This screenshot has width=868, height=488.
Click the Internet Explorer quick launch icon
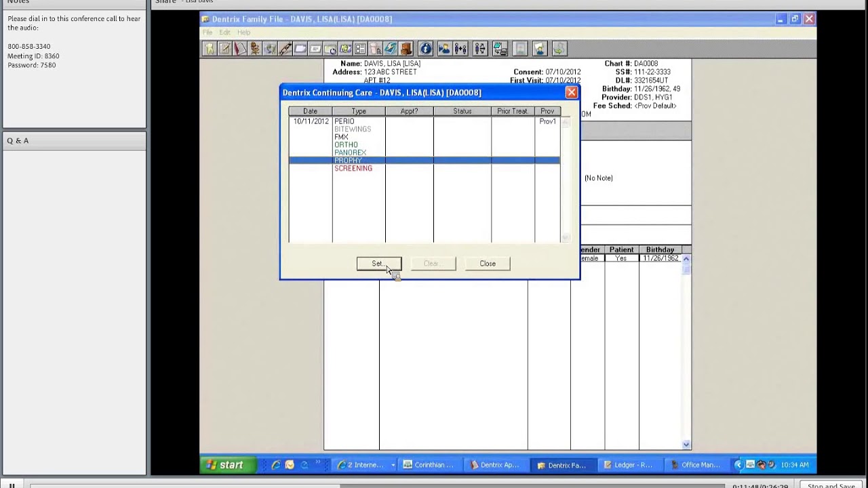[x=275, y=465]
